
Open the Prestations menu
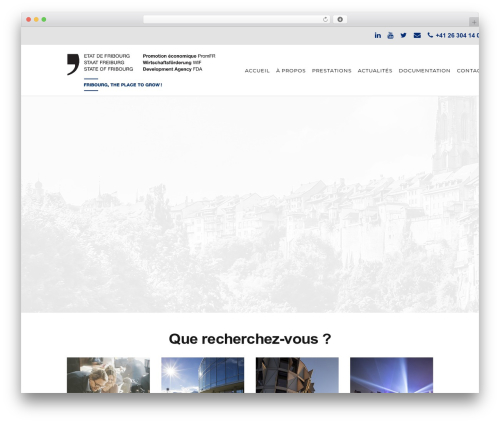(332, 71)
